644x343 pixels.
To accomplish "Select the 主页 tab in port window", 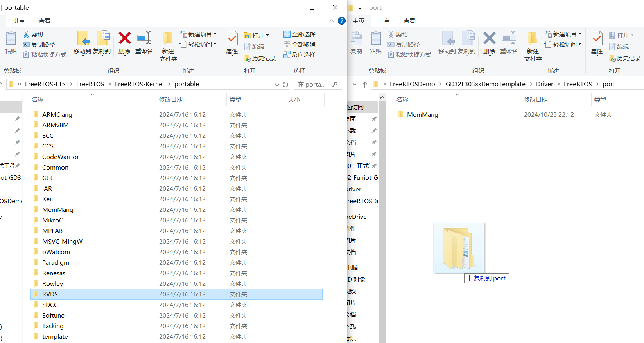I will [359, 21].
